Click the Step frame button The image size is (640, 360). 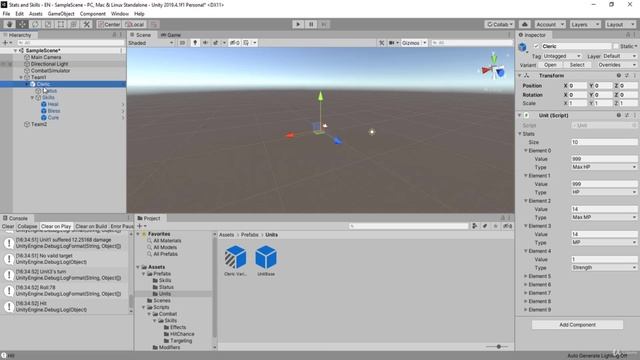324,24
